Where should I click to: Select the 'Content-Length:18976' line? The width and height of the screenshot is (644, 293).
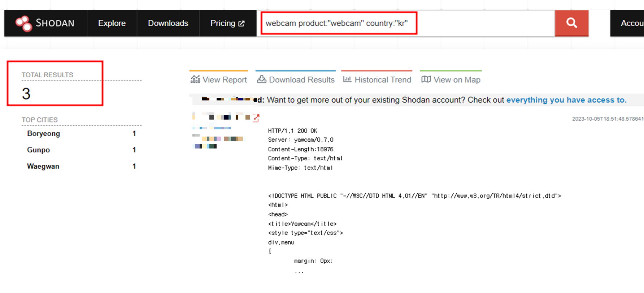[301, 149]
